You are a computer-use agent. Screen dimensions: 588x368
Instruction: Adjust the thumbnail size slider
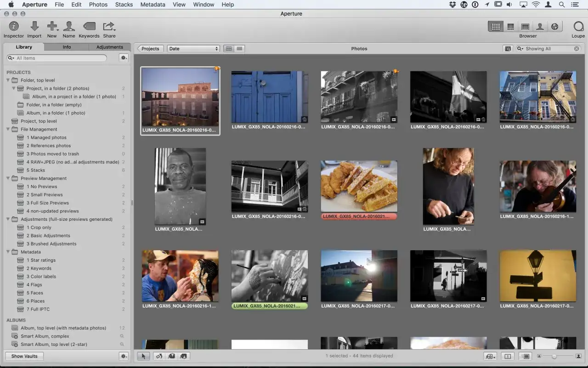coord(554,356)
